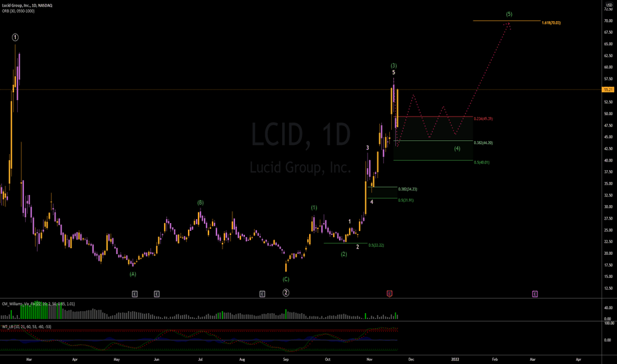Click the 0.5(22.22) fib label
This screenshot has width=617, height=364.
coord(376,245)
